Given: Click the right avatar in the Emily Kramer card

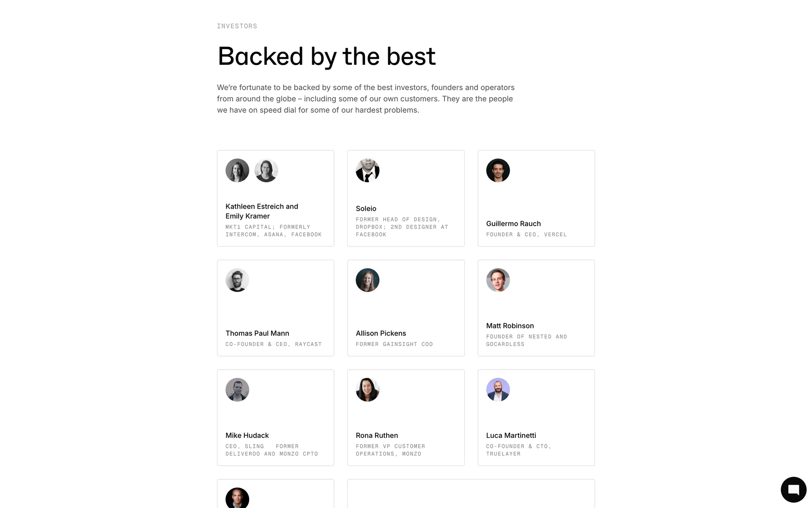Looking at the screenshot, I should point(266,171).
